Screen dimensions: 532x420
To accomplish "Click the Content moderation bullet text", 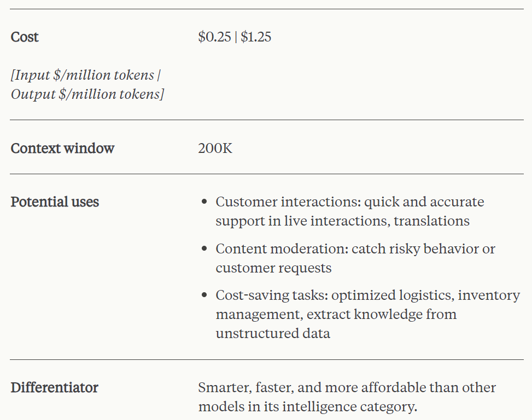I will pos(355,249).
